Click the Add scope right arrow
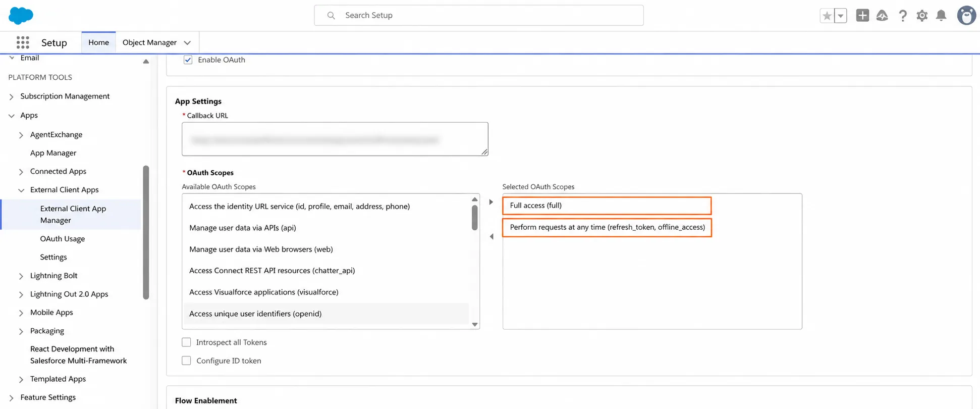Screen dimensions: 980x409 point(491,202)
